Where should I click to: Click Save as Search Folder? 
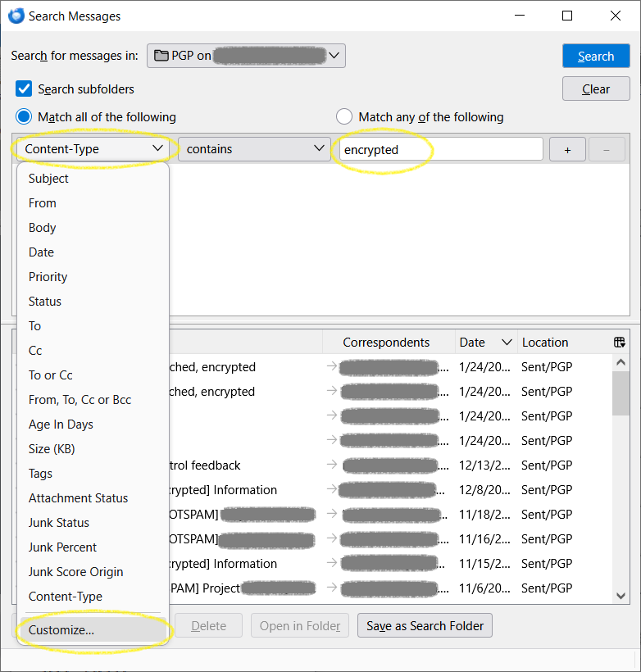tap(425, 626)
